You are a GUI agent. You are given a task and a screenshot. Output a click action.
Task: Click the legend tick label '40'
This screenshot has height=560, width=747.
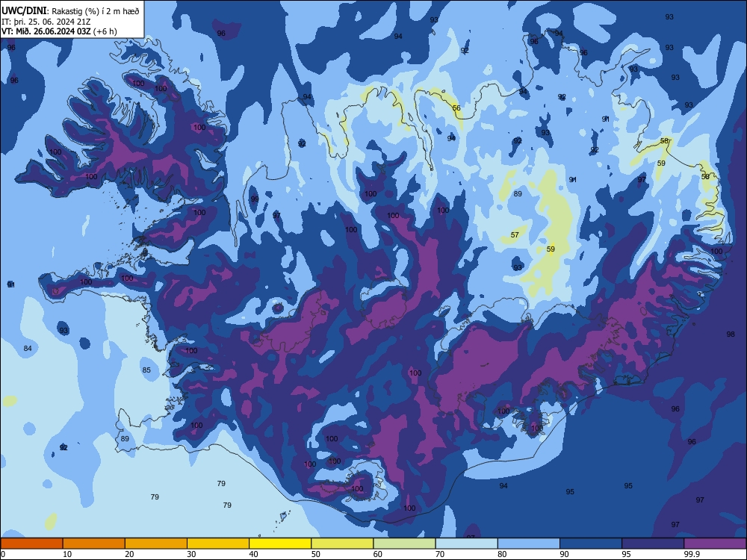click(253, 554)
